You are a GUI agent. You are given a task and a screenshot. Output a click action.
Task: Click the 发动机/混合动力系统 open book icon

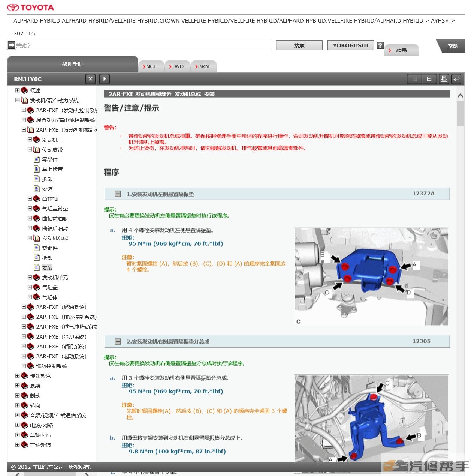[x=24, y=100]
